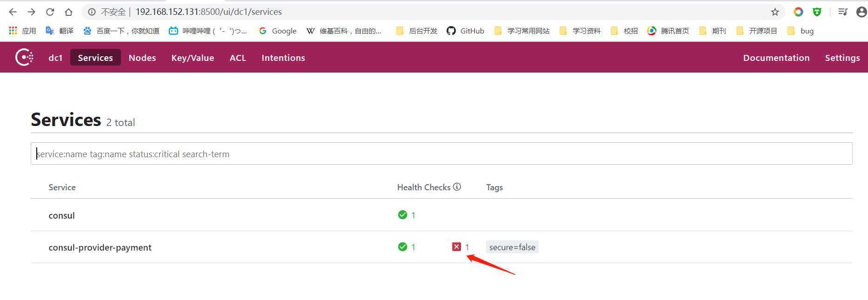
Task: Open the Google bookmark
Action: pyautogui.click(x=278, y=31)
